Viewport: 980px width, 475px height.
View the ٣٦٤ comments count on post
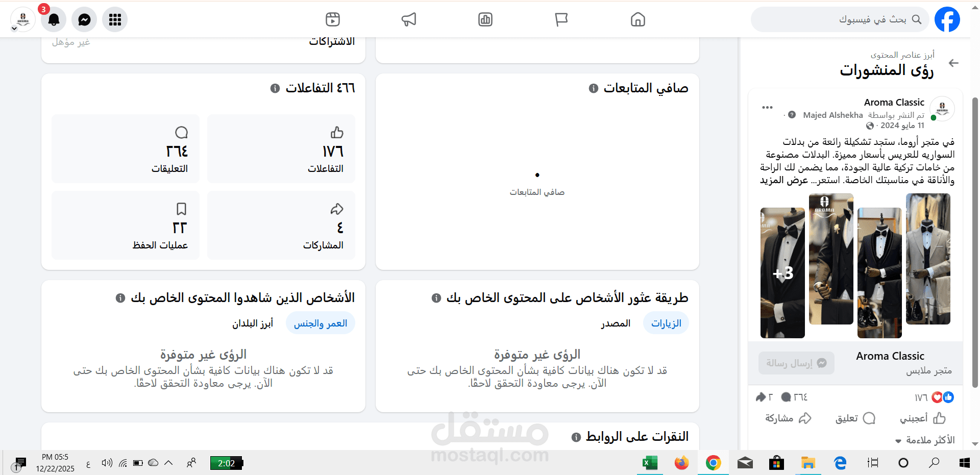click(x=800, y=397)
